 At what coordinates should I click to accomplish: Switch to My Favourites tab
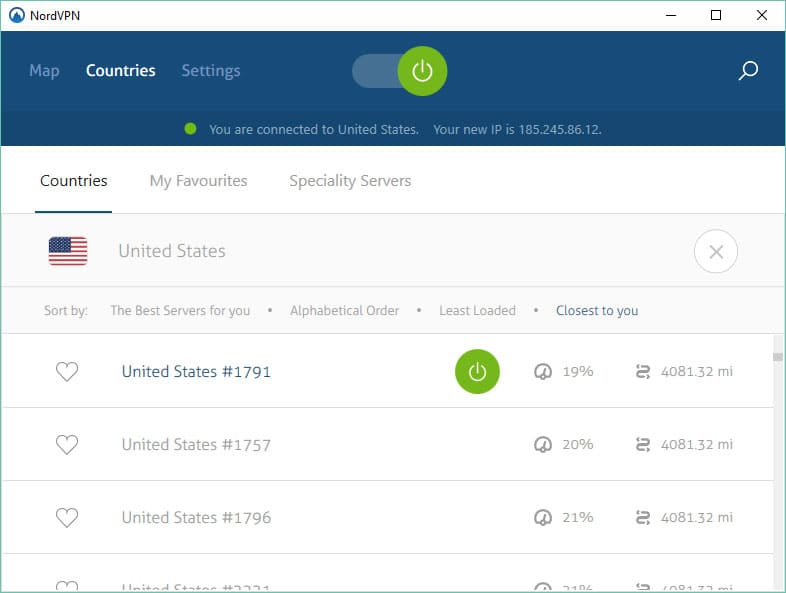pos(199,180)
